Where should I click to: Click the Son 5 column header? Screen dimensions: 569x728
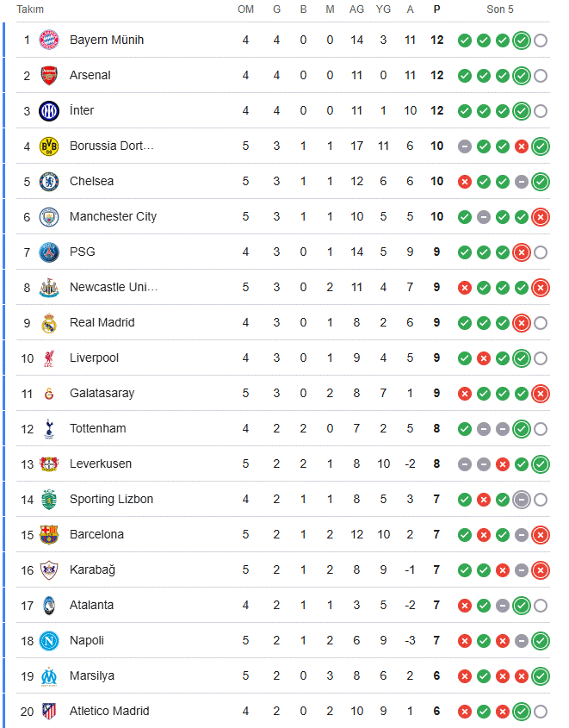point(501,9)
